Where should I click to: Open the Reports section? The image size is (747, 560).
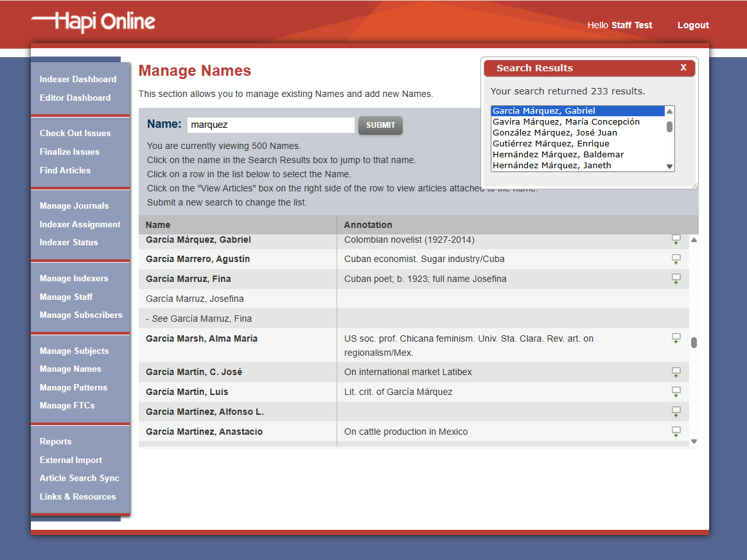point(55,441)
